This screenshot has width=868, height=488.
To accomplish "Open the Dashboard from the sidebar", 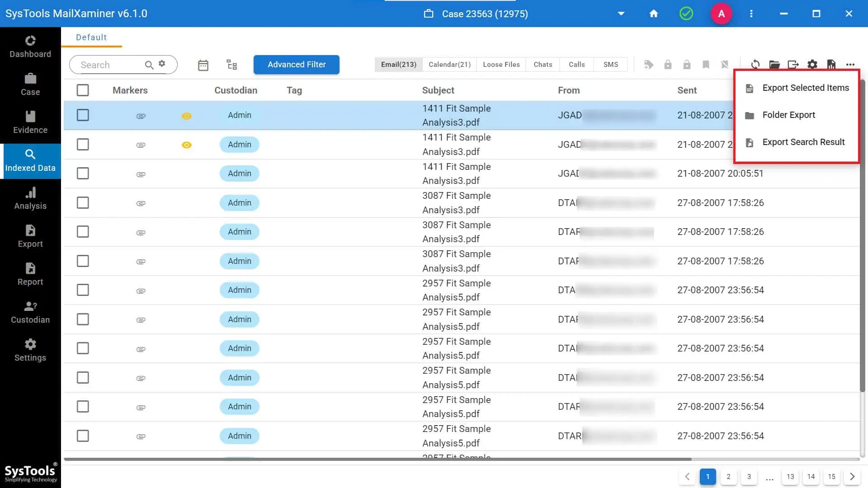I will tap(30, 47).
